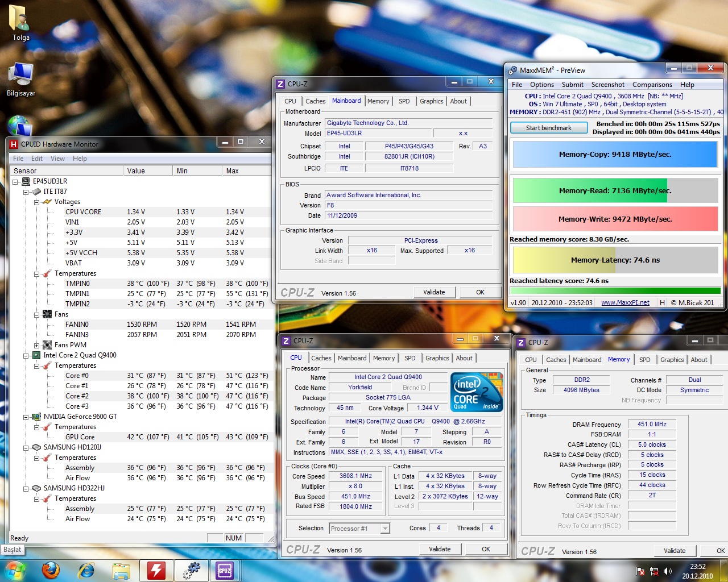Collapse the Intel Core 2 Quad Q9400 node
This screenshot has width=728, height=582.
pyautogui.click(x=26, y=356)
